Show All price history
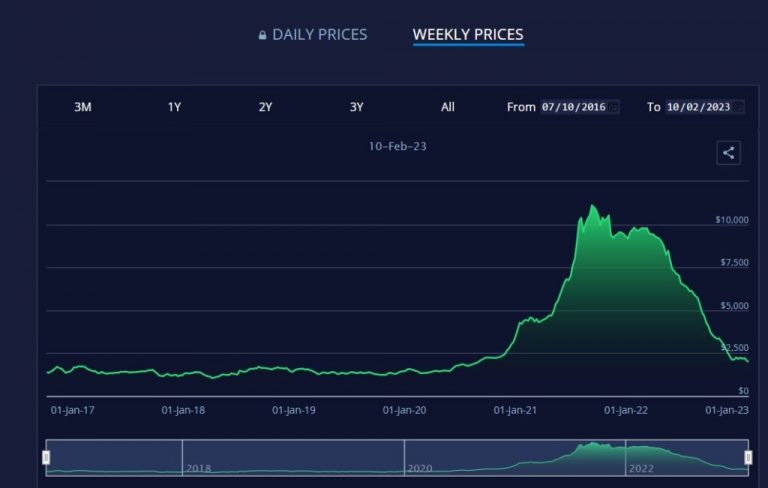The image size is (768, 488). point(448,107)
